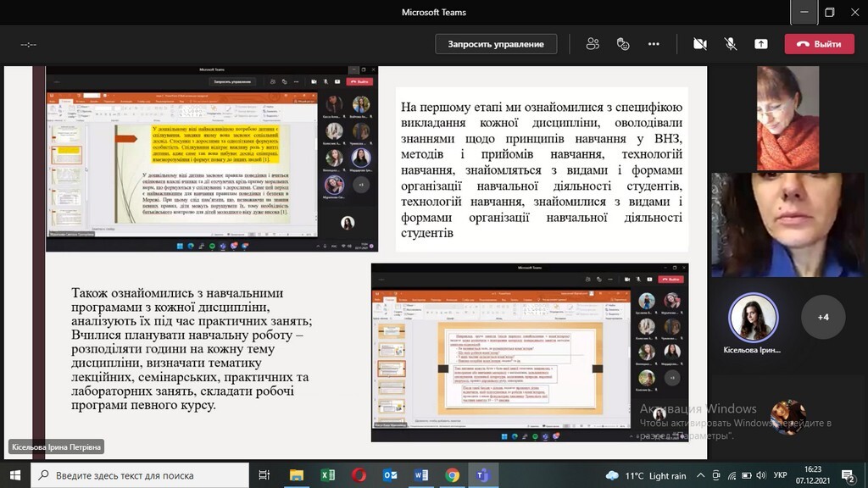Open Google Chrome from taskbar

coord(453,475)
